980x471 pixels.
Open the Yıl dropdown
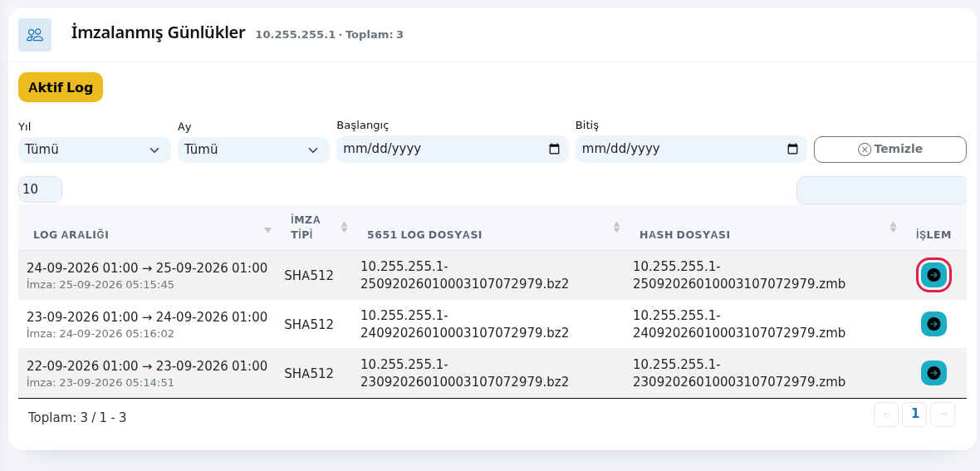tap(95, 150)
